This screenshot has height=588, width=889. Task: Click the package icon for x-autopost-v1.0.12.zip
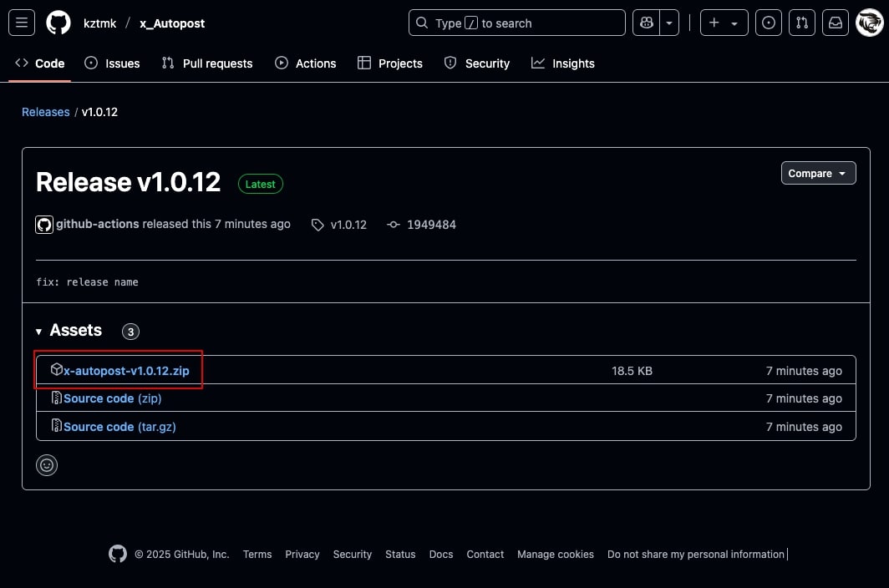point(56,370)
